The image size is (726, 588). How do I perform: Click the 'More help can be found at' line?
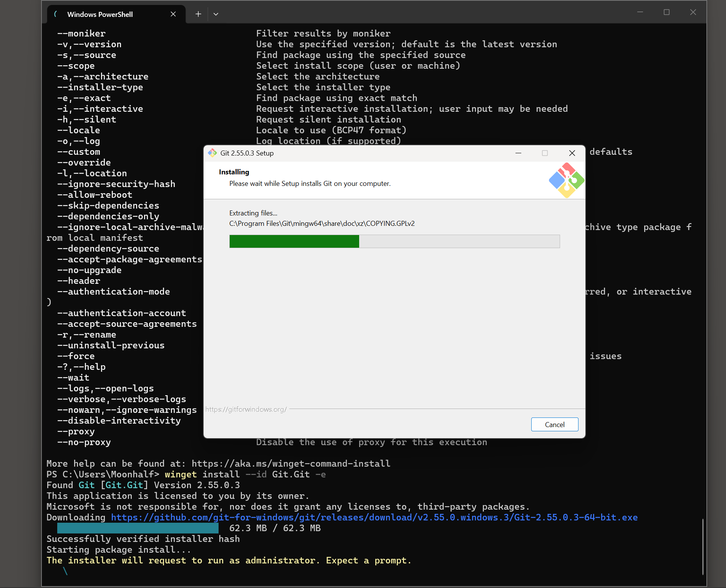(x=219, y=464)
